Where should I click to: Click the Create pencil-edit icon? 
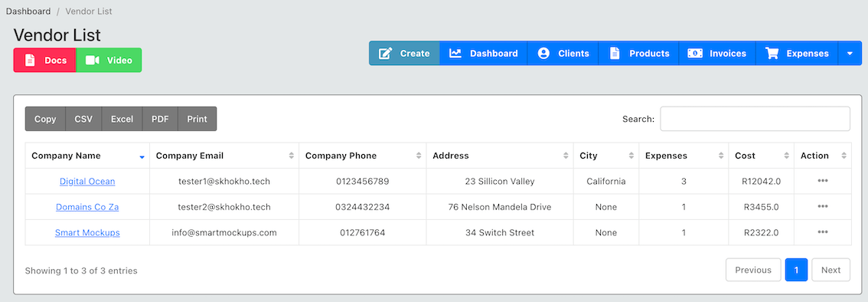(385, 53)
